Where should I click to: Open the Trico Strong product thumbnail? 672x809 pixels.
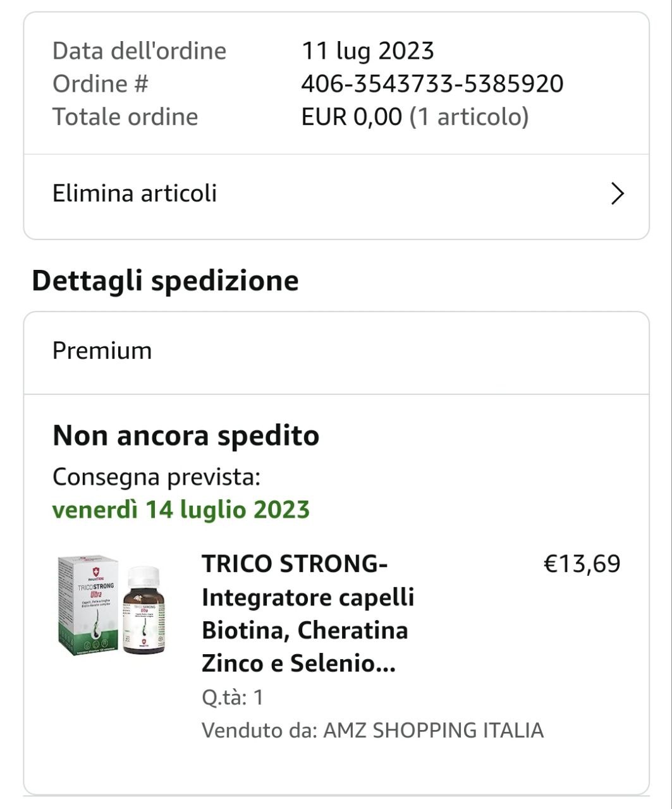click(x=112, y=608)
